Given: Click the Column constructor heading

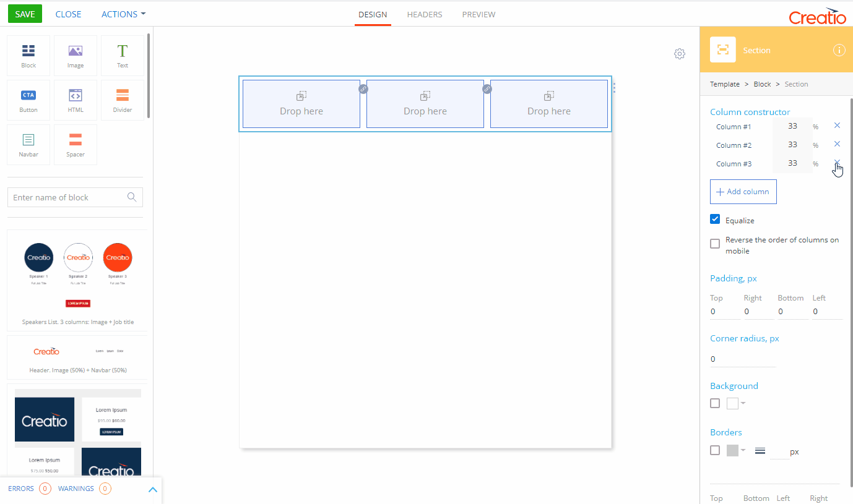Looking at the screenshot, I should pos(750,112).
